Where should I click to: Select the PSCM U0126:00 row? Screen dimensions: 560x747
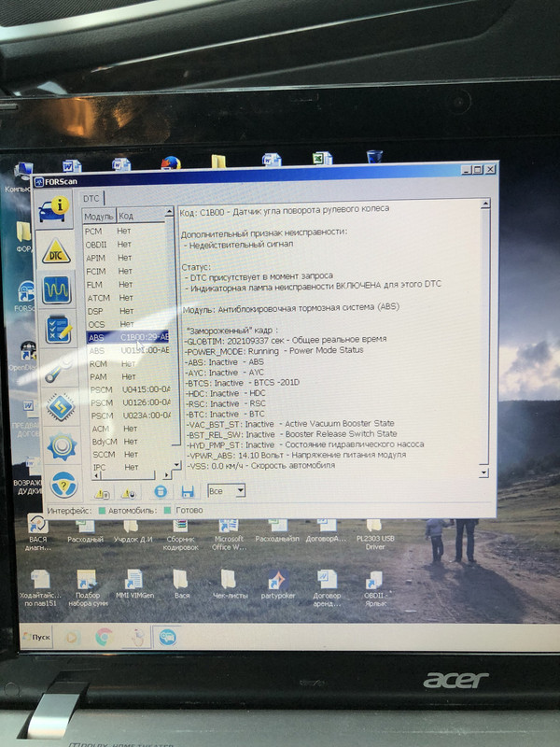pyautogui.click(x=131, y=402)
